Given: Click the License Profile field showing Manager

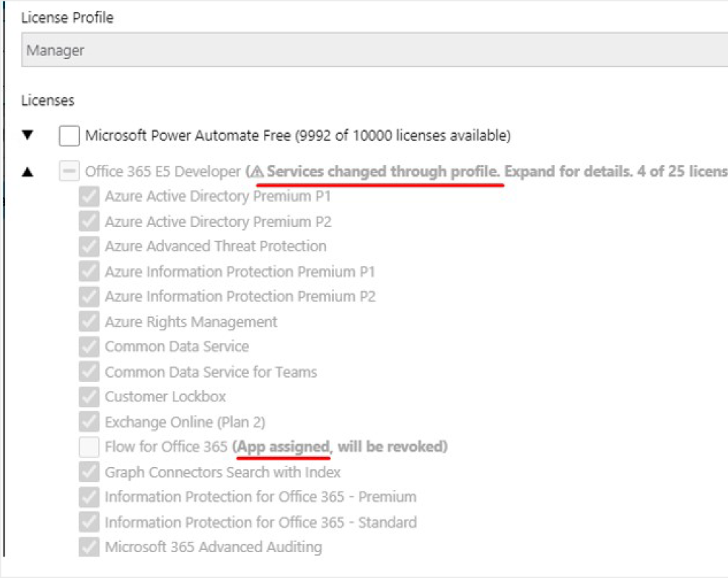Looking at the screenshot, I should click(x=374, y=50).
